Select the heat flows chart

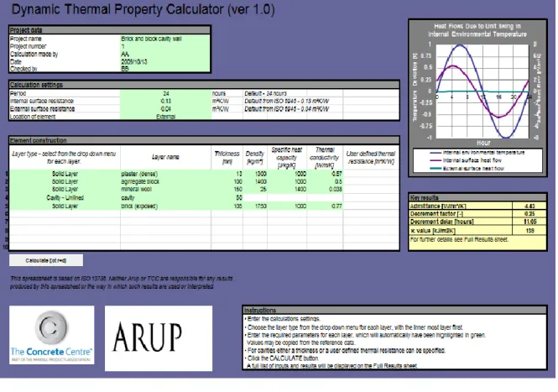(x=477, y=98)
